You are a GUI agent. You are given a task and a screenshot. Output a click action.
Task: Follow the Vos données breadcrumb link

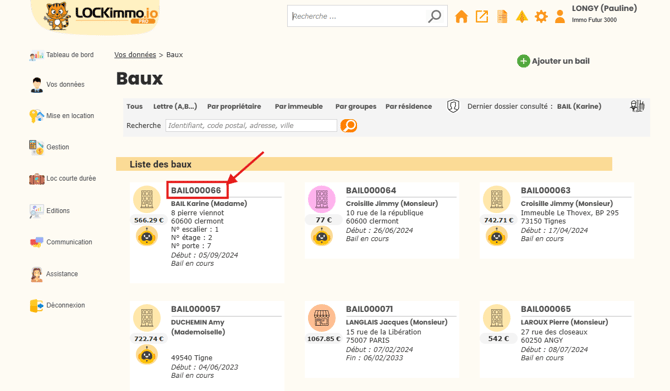135,55
